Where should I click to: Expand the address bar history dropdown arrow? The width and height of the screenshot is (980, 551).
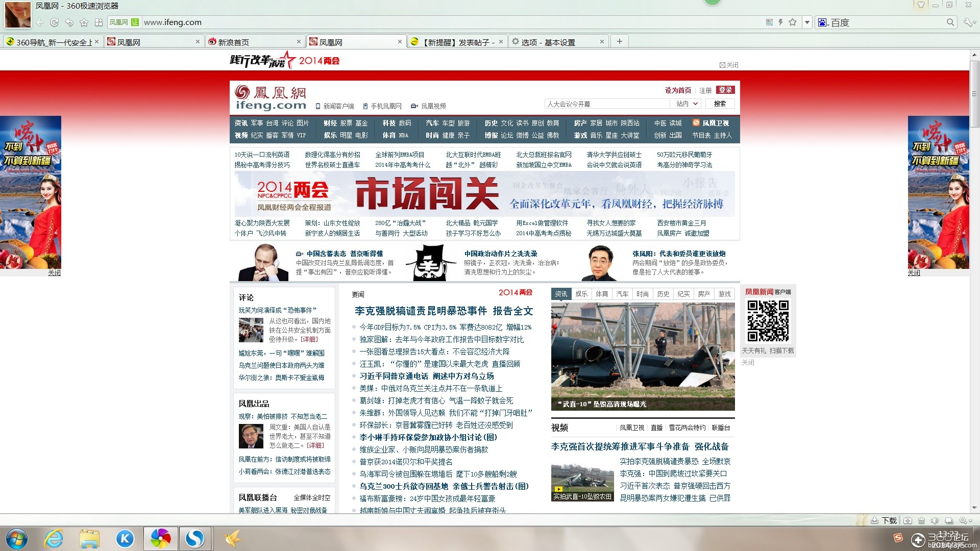pos(807,22)
